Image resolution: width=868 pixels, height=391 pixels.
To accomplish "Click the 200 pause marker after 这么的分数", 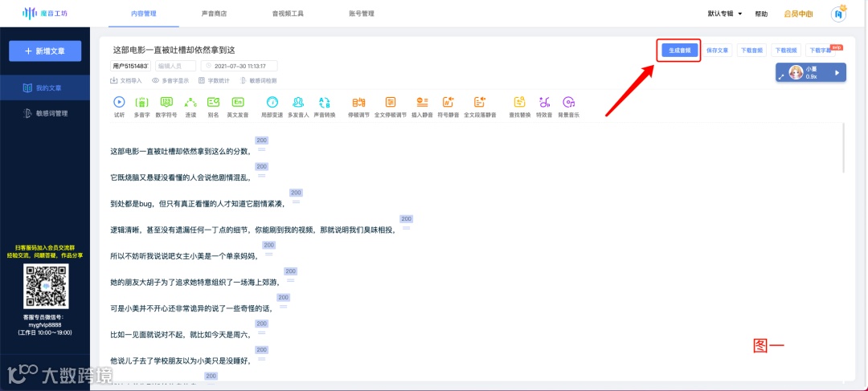I will click(x=262, y=141).
